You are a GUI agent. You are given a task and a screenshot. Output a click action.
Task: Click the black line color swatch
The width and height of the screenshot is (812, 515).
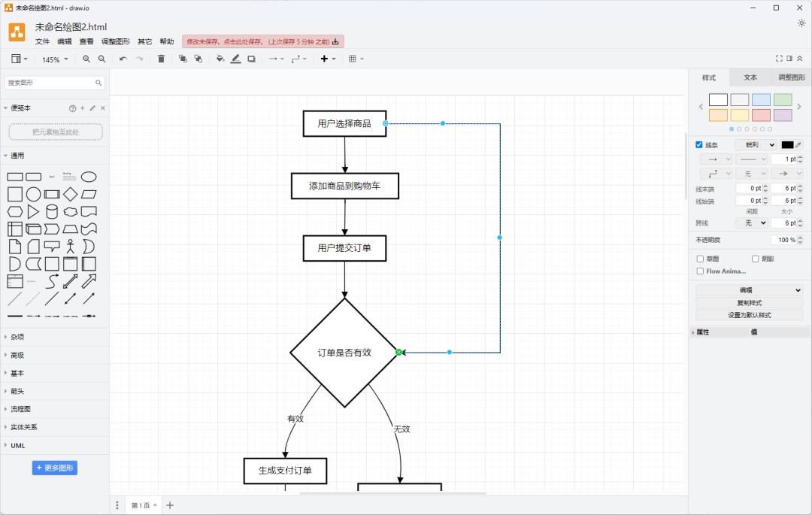(x=787, y=145)
